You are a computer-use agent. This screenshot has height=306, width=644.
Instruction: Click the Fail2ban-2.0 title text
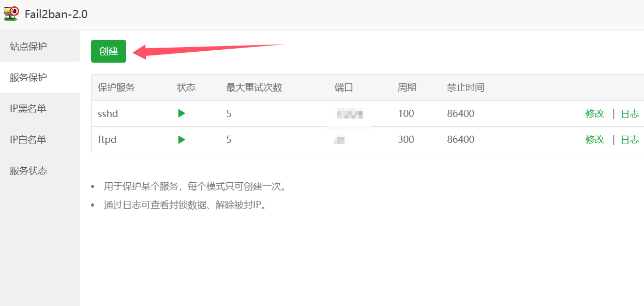point(56,14)
